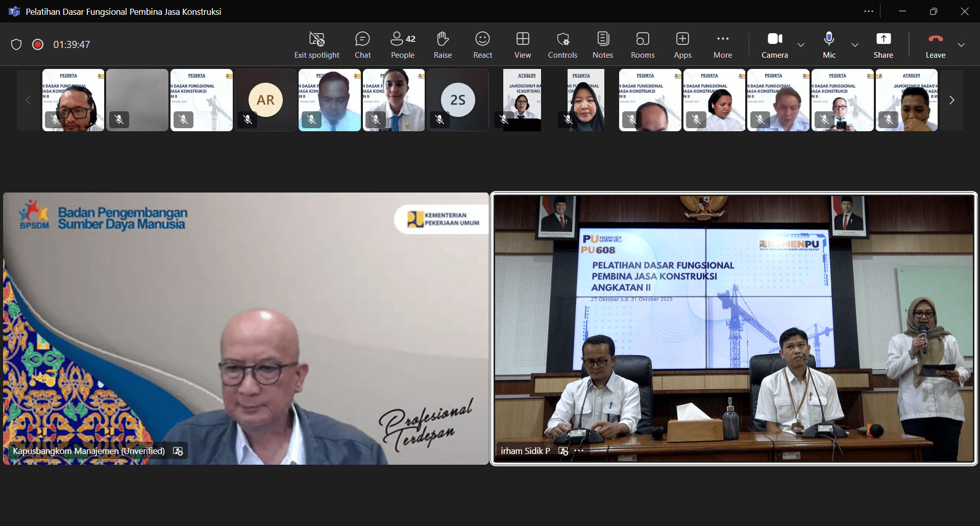This screenshot has width=980, height=526.
Task: Open meeting Notes
Action: click(602, 45)
